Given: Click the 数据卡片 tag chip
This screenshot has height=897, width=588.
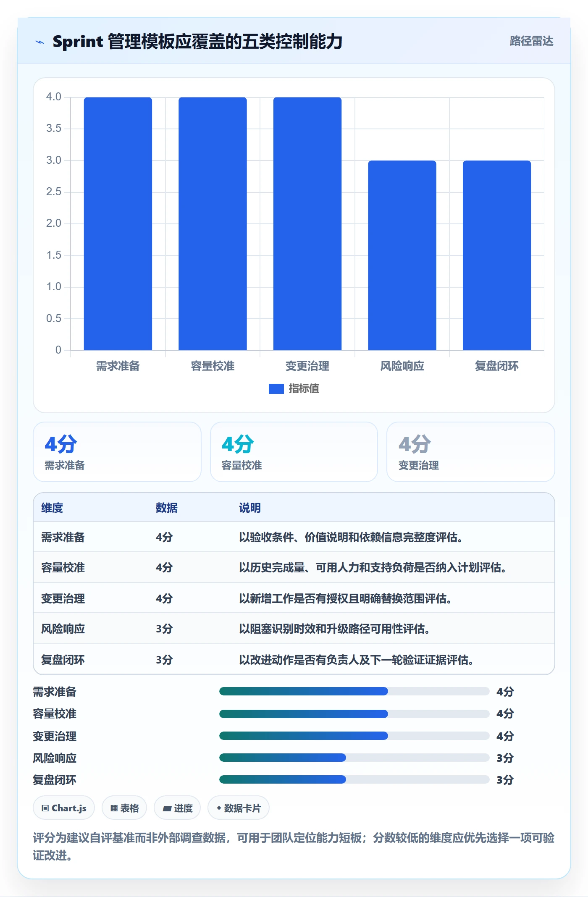Looking at the screenshot, I should [239, 808].
